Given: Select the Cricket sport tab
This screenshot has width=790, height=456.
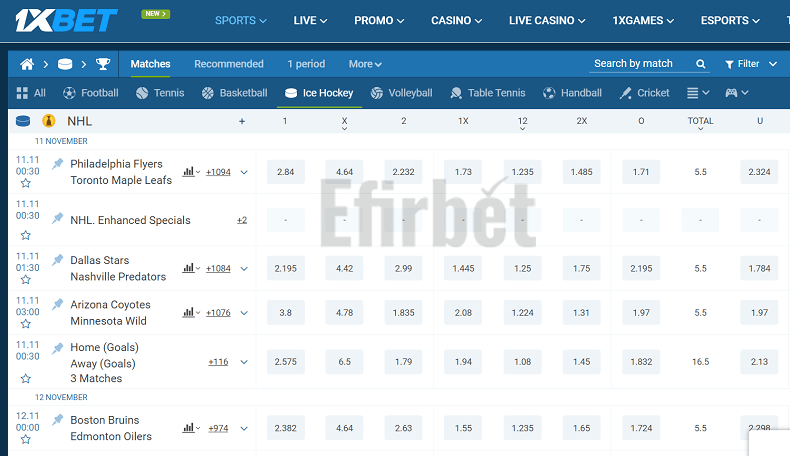Looking at the screenshot, I should point(644,93).
